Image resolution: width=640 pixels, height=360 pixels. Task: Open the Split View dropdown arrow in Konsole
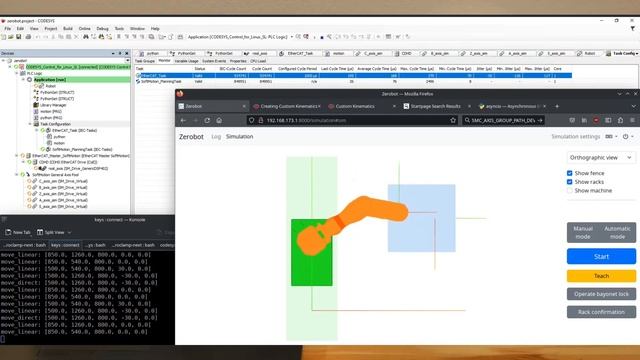click(69, 232)
